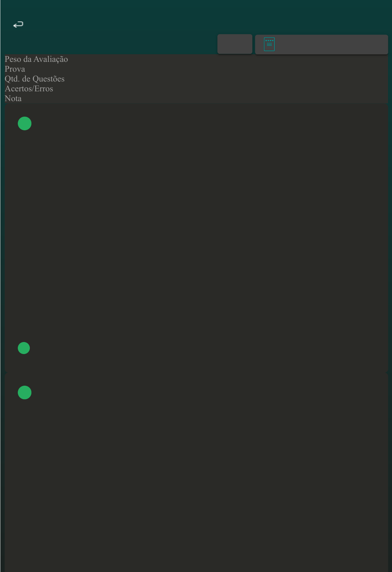Open the teal document sheet icon
Image resolution: width=392 pixels, height=572 pixels.
(269, 44)
